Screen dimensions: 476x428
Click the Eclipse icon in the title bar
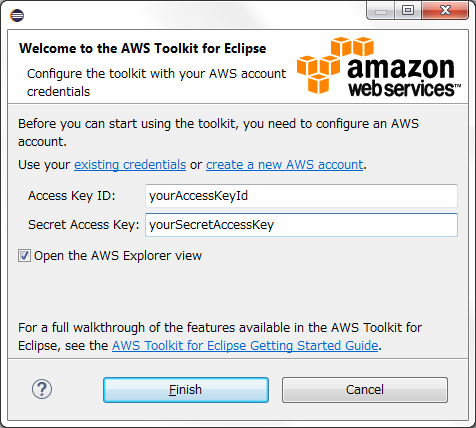pyautogui.click(x=17, y=15)
